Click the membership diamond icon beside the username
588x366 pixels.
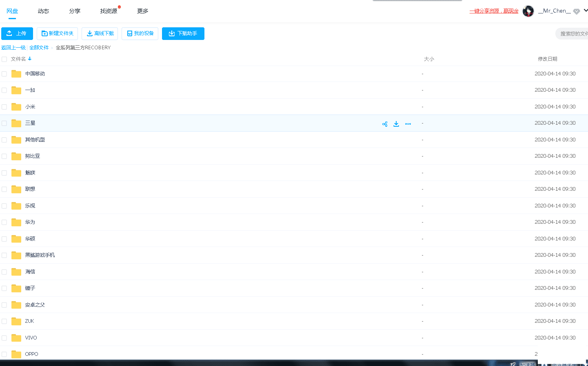[577, 11]
